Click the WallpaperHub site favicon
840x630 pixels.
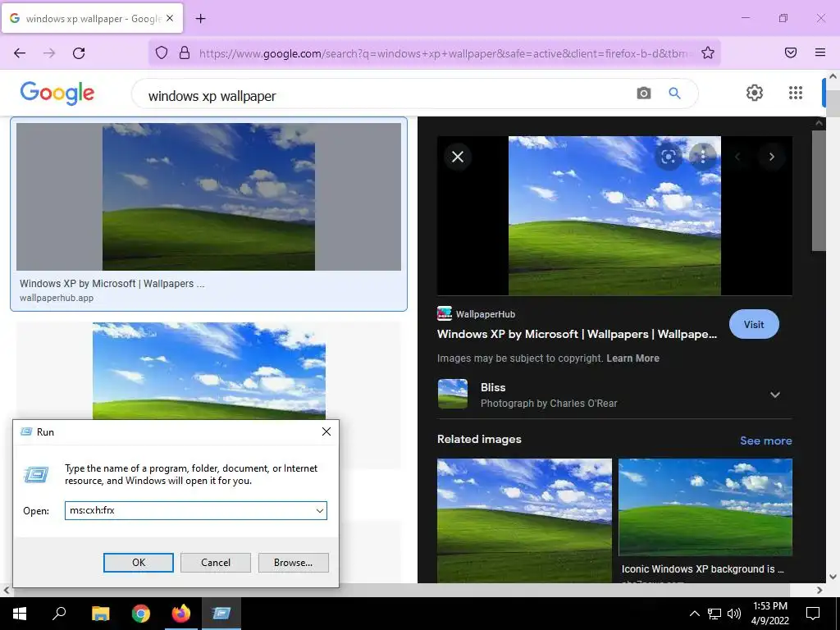[444, 313]
